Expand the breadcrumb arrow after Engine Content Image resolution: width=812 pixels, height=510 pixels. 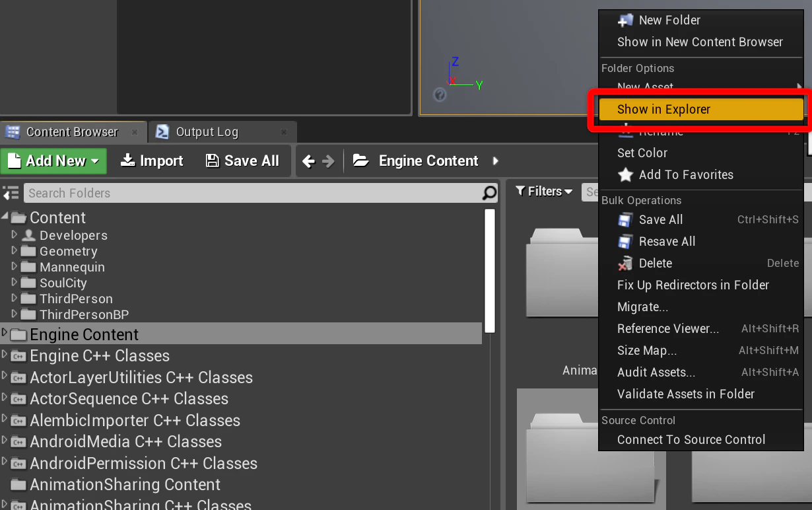point(496,161)
